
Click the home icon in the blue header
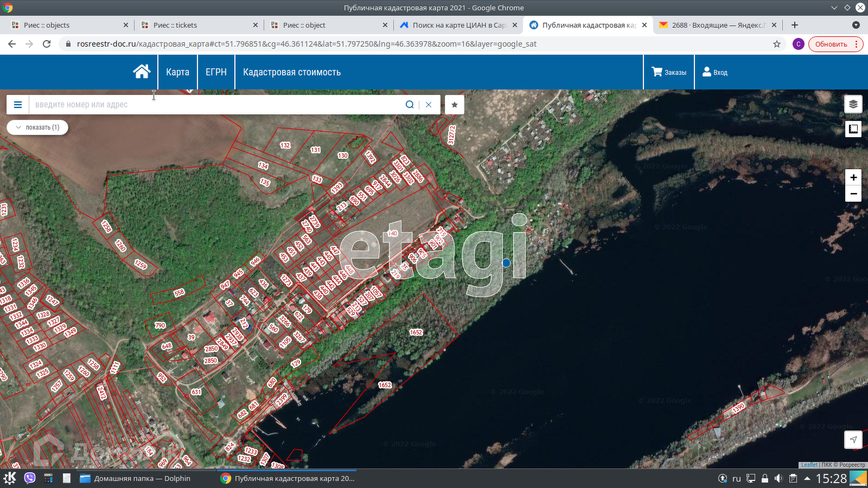[x=142, y=72]
